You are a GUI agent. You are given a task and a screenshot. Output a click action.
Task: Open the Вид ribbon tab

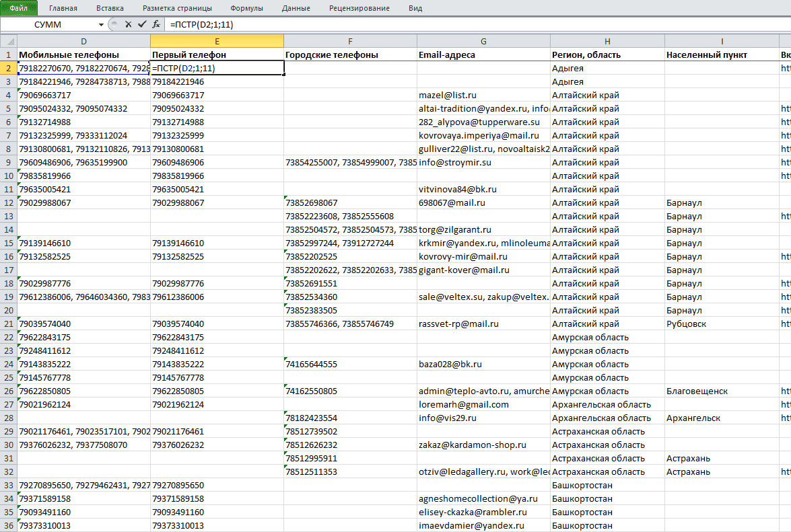pyautogui.click(x=415, y=8)
